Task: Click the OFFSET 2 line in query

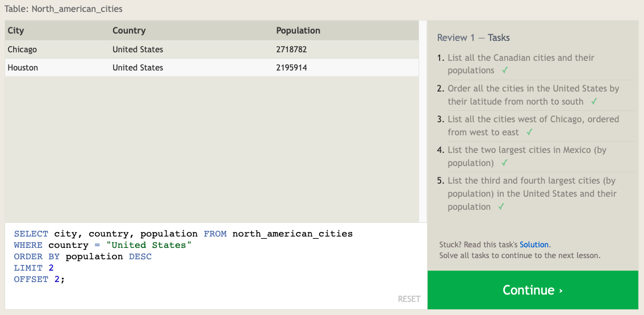Action: (39, 280)
